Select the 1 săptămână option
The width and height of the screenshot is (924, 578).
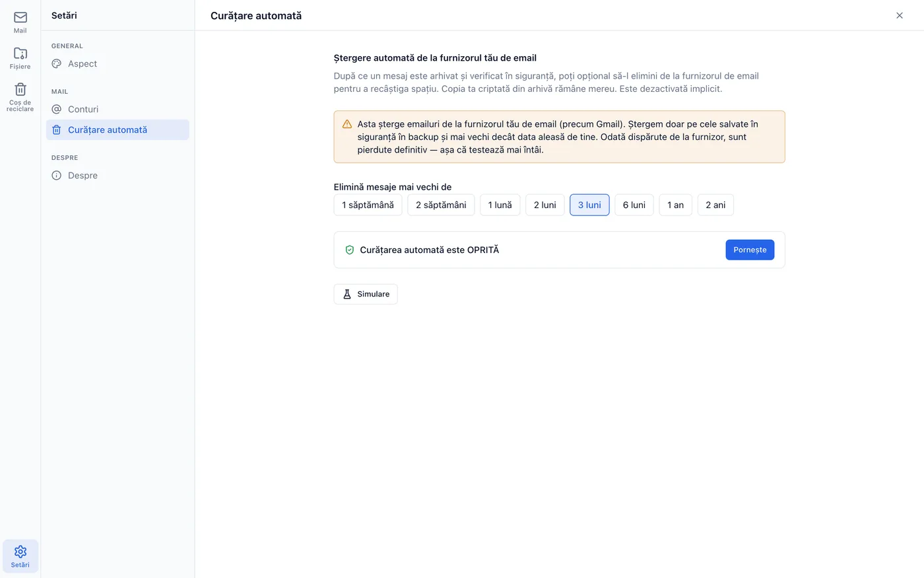pyautogui.click(x=368, y=205)
